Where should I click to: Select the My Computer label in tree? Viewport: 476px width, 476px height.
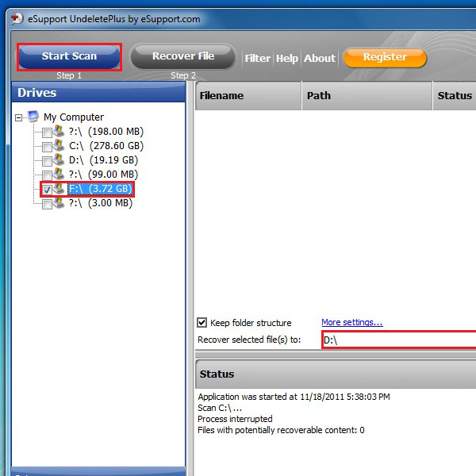click(x=74, y=117)
